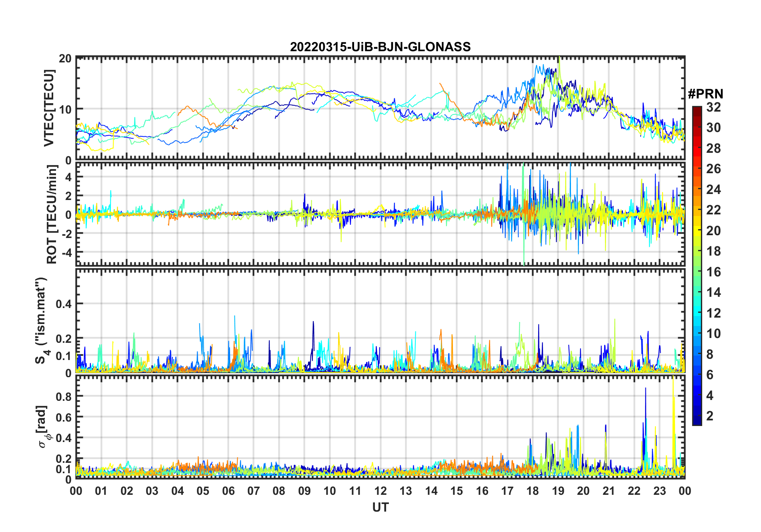Click colorbar tick label 8

coord(710,354)
